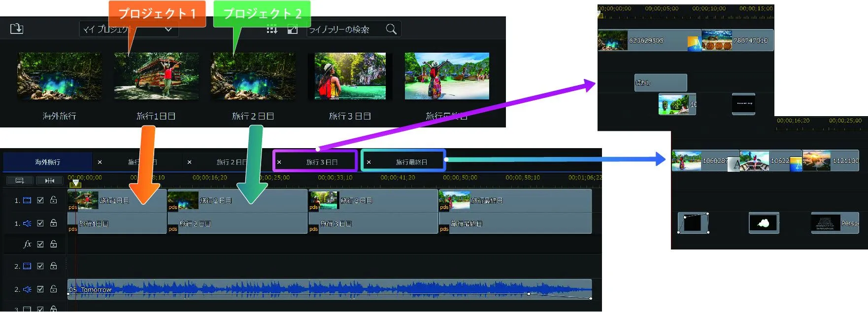Screen dimensions: 868x312
Task: Click the playhead marker on timeline ruler
Action: (x=75, y=184)
